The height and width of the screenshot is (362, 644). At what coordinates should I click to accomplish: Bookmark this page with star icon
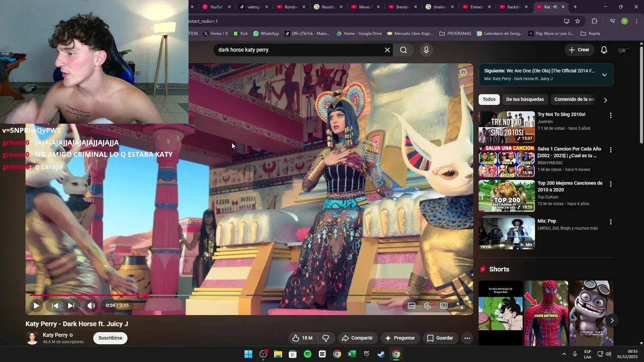[578, 21]
